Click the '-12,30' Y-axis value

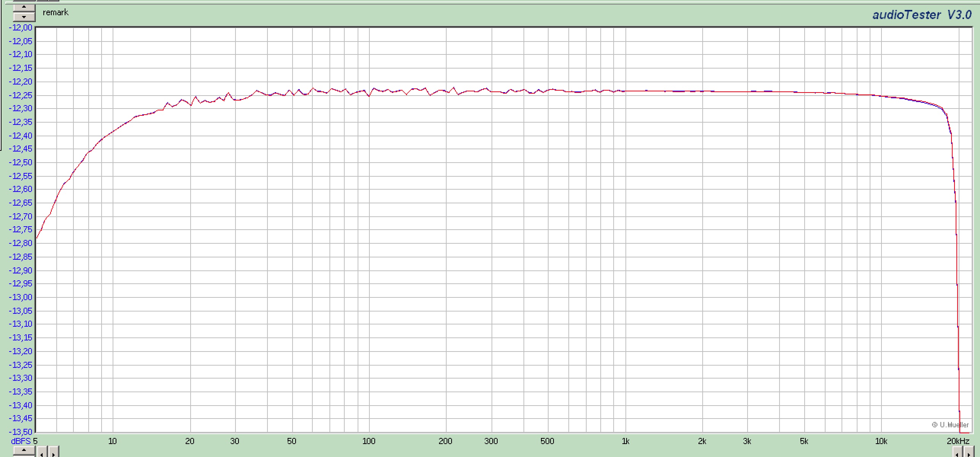point(21,109)
